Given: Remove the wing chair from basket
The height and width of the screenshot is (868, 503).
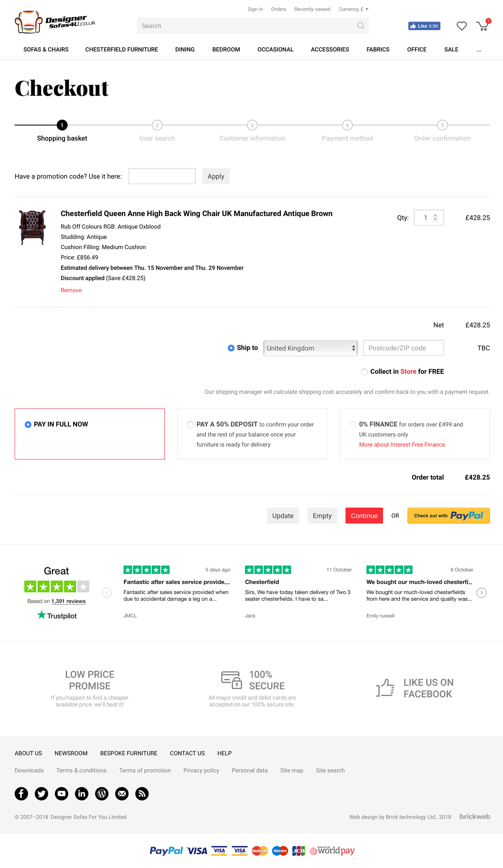Looking at the screenshot, I should 71,290.
